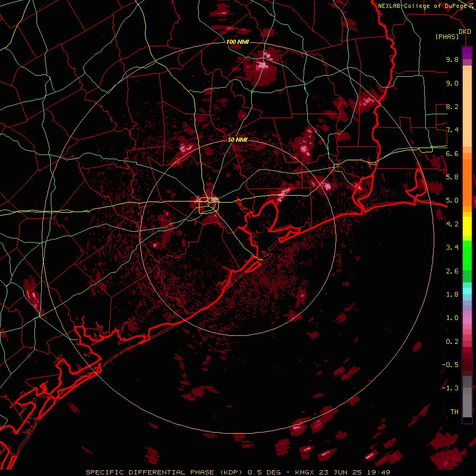Click the KHGX 23 JUN 25 19:49 timestamp
Image resolution: width=476 pixels, height=476 pixels.
point(342,472)
